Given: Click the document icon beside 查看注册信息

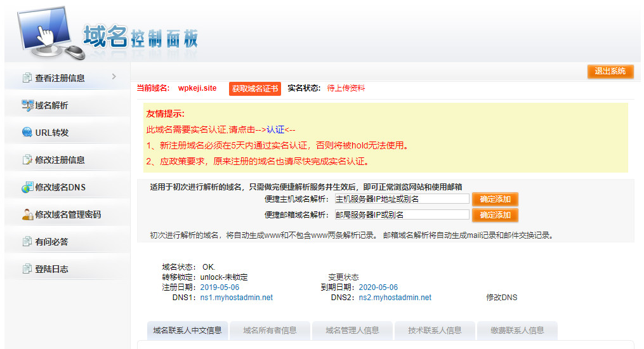Looking at the screenshot, I should (27, 77).
